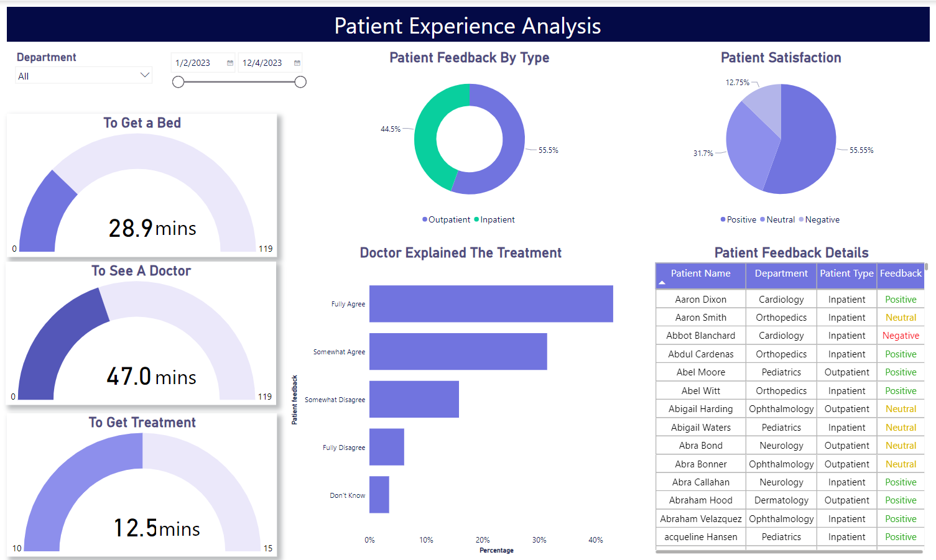Sort the table by the Department column header
This screenshot has height=560, width=936.
click(x=781, y=273)
